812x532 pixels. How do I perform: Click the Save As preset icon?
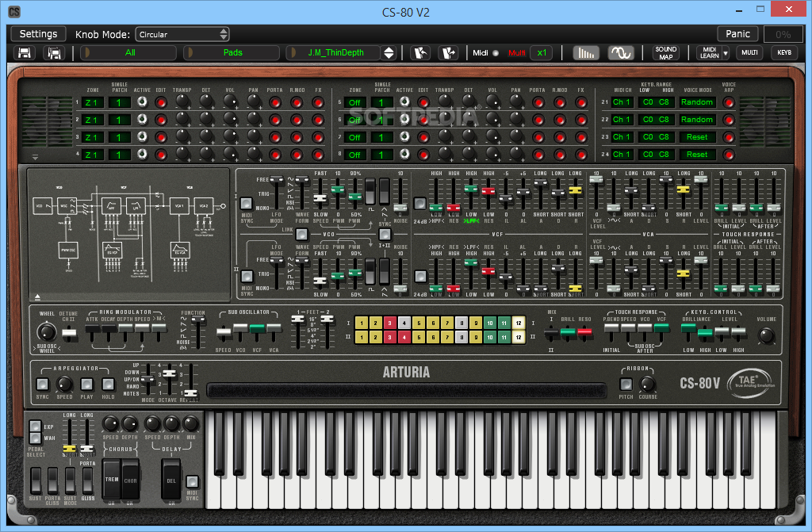[55, 53]
